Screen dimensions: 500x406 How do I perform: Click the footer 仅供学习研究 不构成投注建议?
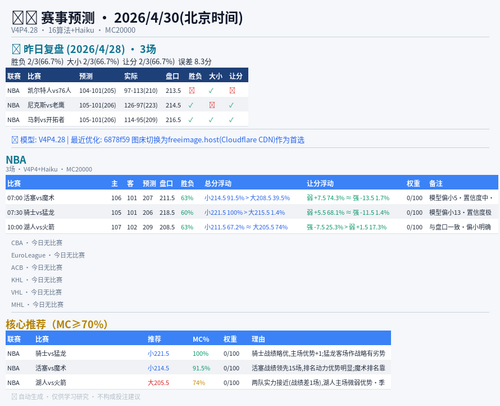[x=96, y=397]
